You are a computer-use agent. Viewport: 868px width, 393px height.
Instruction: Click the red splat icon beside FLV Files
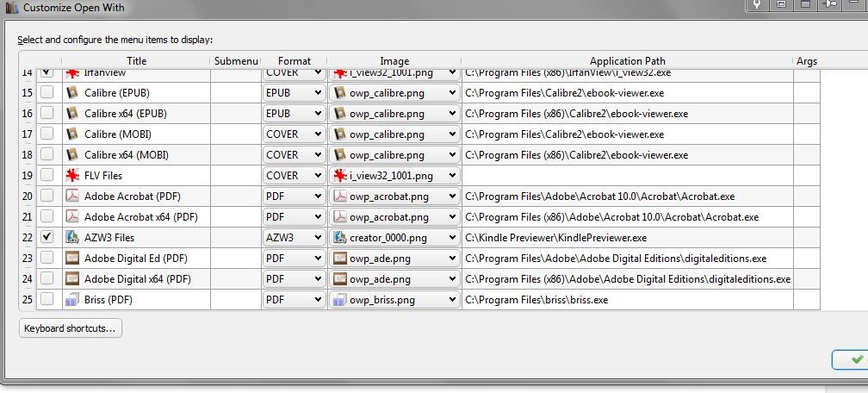point(72,175)
